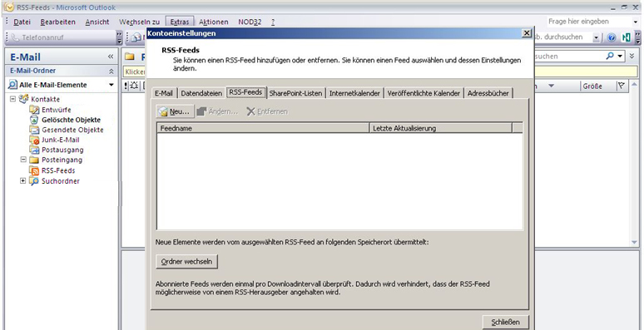Viewport: 644px width, 330px height.
Task: Open the Alle E-Mail-Elemente dropdown
Action: point(111,85)
